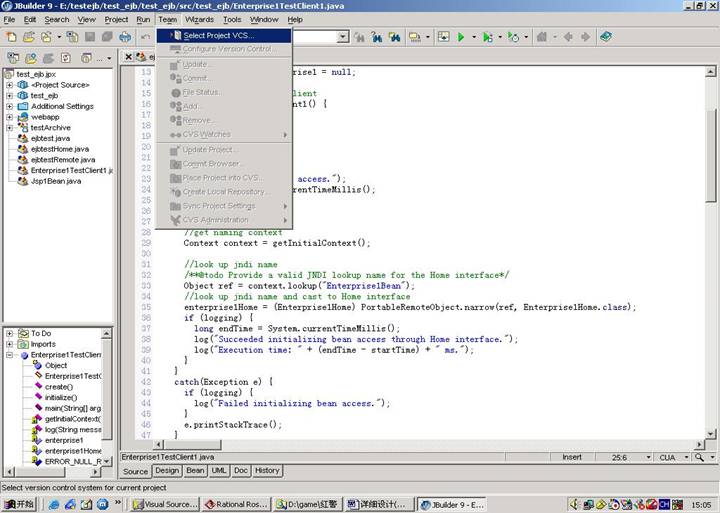
Task: Switch to the Design tab
Action: click(167, 471)
